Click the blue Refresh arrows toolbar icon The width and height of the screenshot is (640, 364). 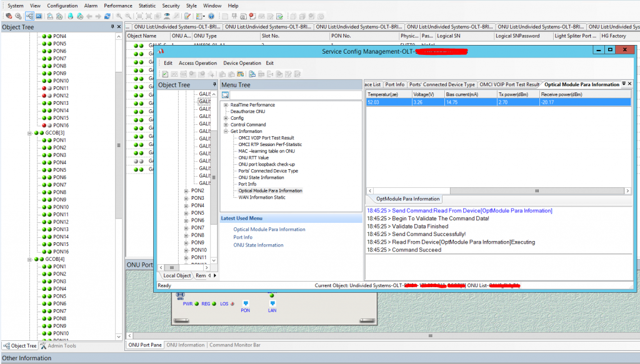pyautogui.click(x=108, y=16)
